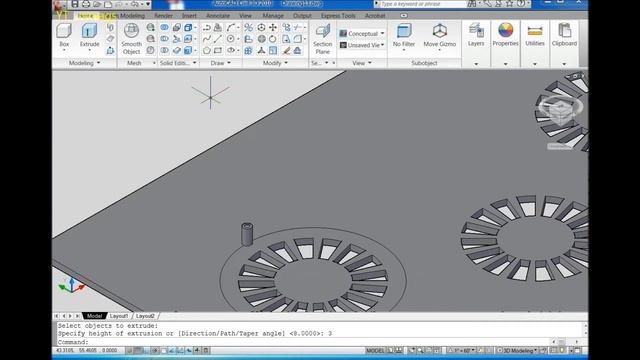The height and width of the screenshot is (360, 640).
Task: Expand the Modeling panel title
Action: tap(84, 63)
